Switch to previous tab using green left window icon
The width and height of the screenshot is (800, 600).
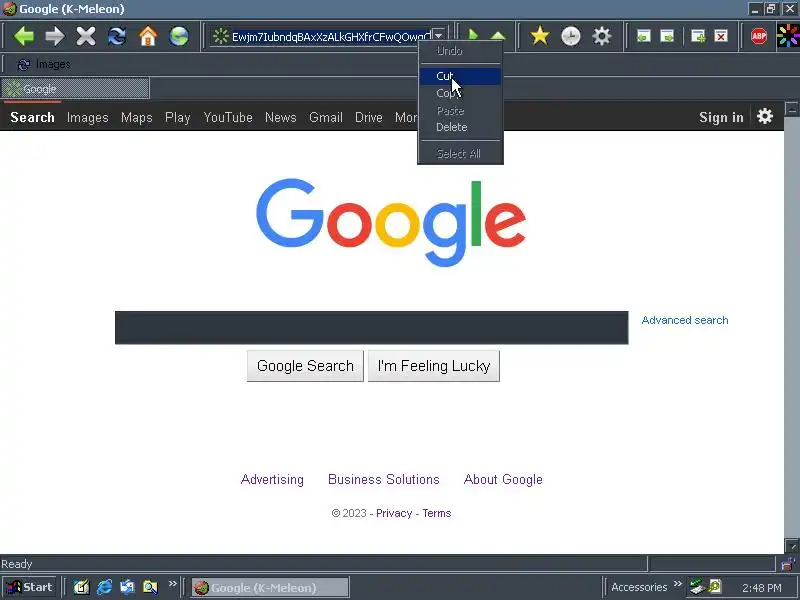click(x=643, y=36)
